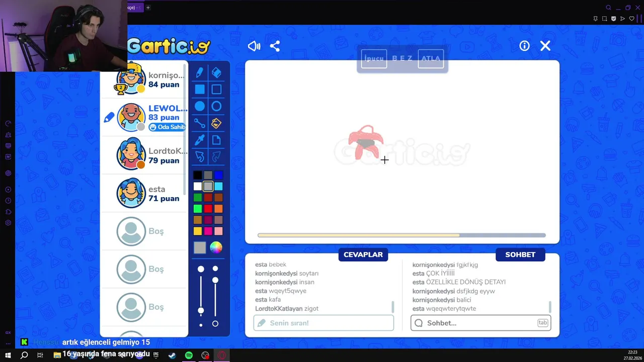This screenshot has width=644, height=362.
Task: Select the dark green color swatch
Action: [198, 198]
